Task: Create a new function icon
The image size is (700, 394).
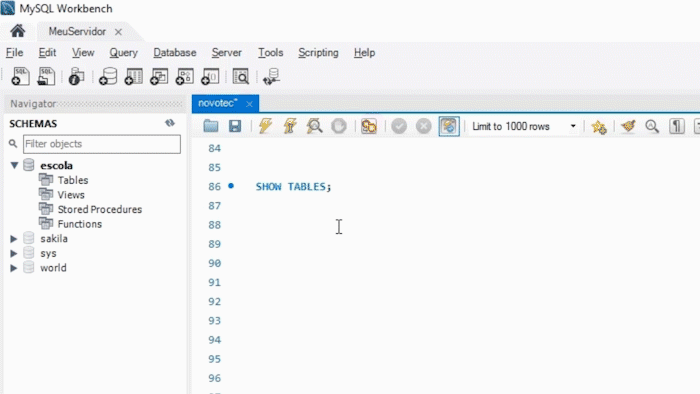Action: click(x=210, y=76)
